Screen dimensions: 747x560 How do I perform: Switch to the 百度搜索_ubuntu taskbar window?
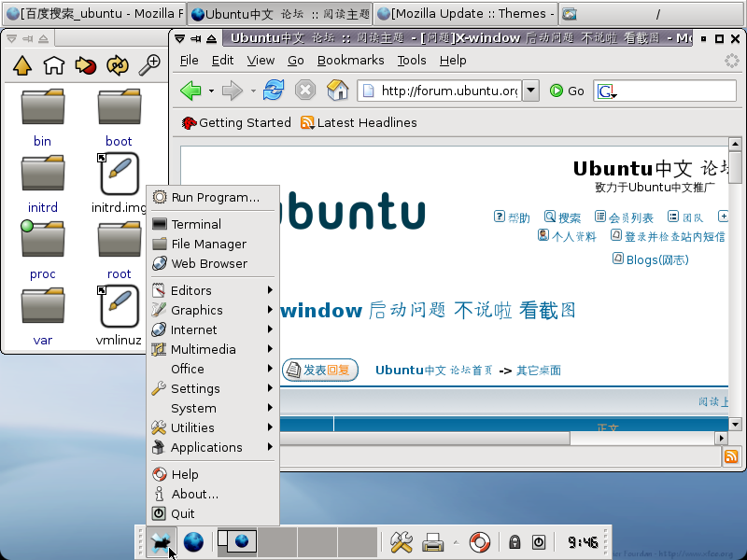click(94, 14)
